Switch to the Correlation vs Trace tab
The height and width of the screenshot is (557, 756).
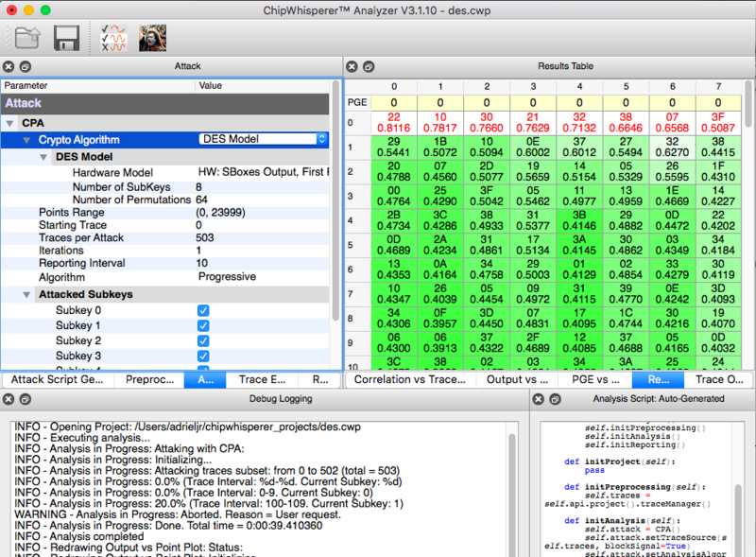408,379
